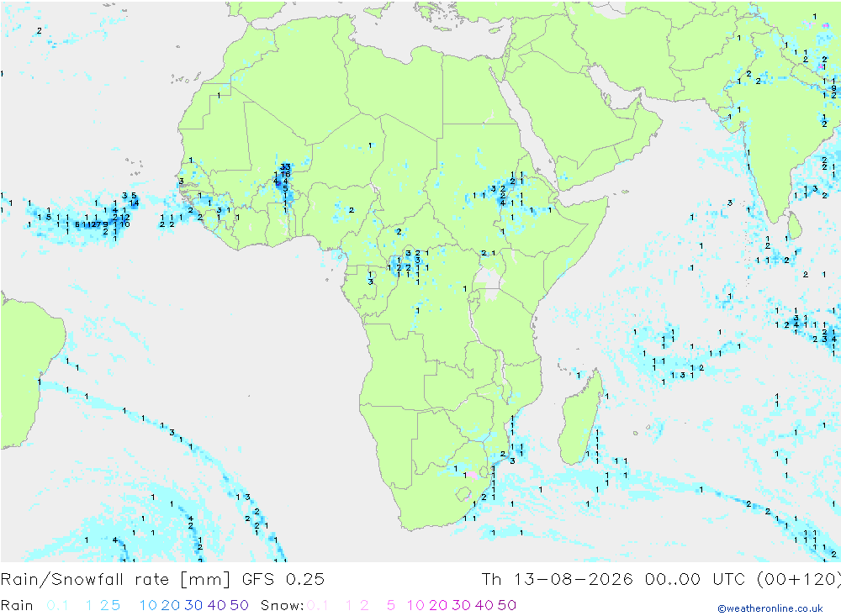Click the '00..00 UTC' time label
Screen dimensions: 841x616
coord(696,580)
